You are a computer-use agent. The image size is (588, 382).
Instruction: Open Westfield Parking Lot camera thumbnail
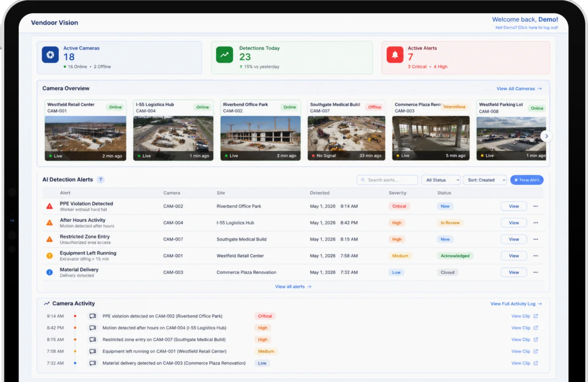click(511, 138)
